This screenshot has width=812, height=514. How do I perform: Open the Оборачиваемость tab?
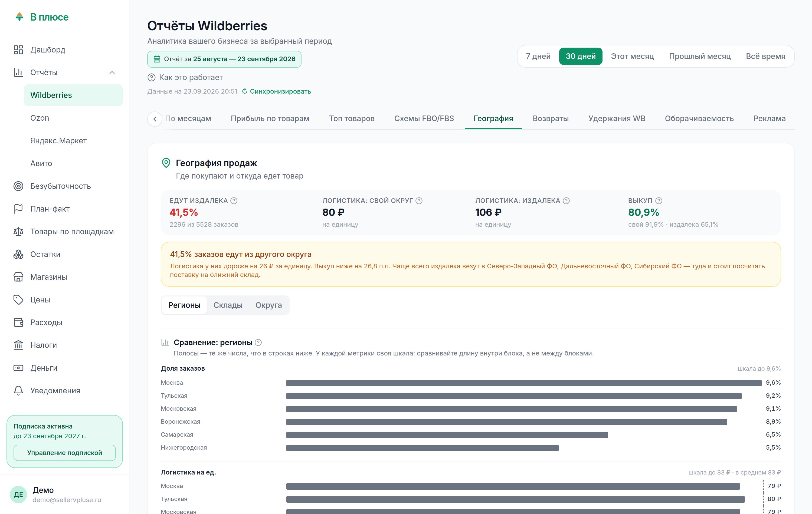[699, 119]
